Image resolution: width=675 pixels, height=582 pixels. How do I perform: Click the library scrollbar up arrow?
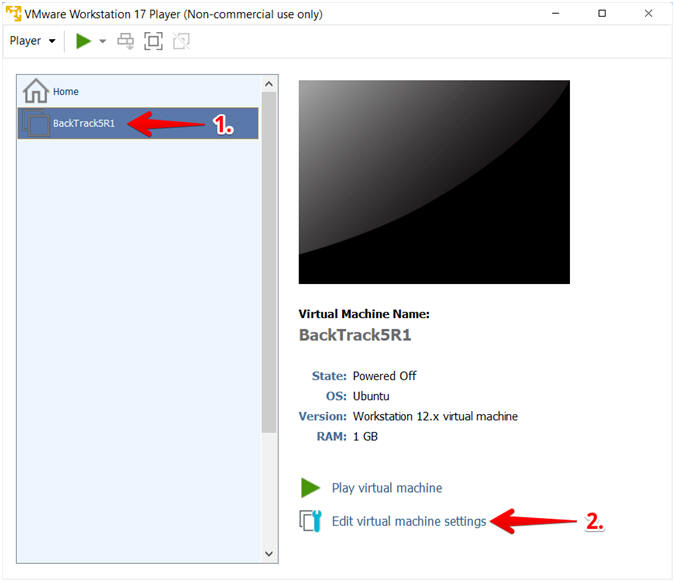coord(269,84)
